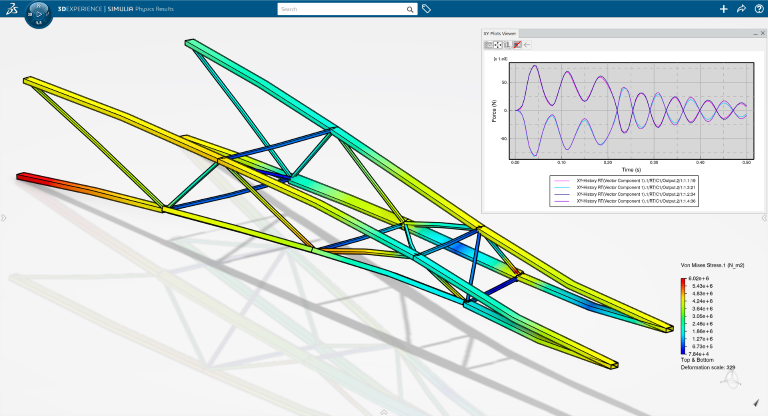
Task: Open the tag icon beside search
Action: tap(427, 9)
